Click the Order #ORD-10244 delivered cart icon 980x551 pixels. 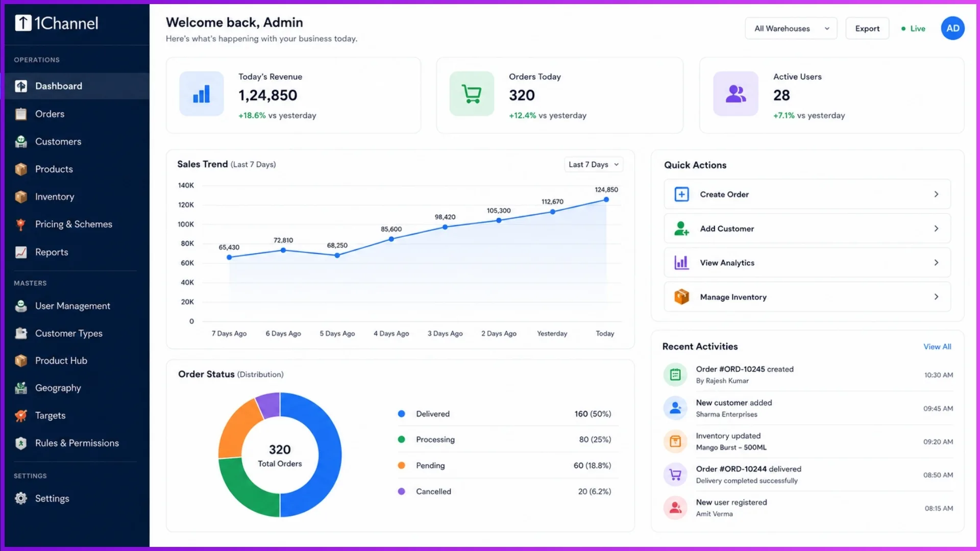click(675, 475)
